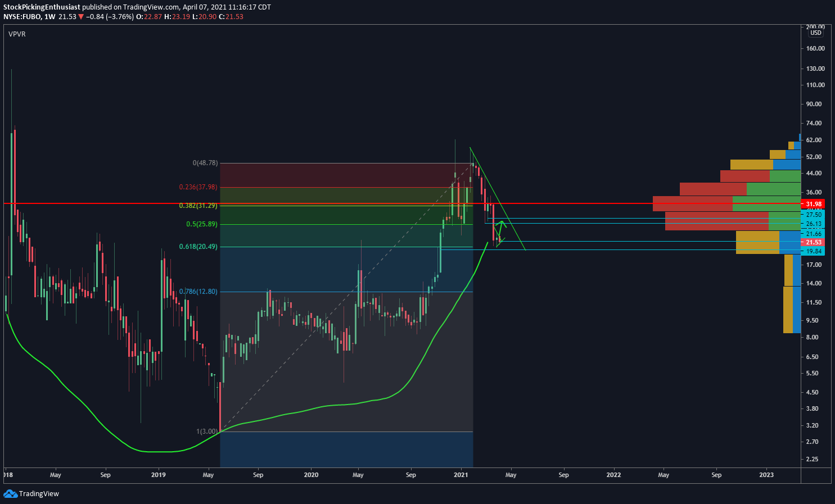Click the 2019 label on time axis
Viewport: 835px width, 504px height.
159,475
